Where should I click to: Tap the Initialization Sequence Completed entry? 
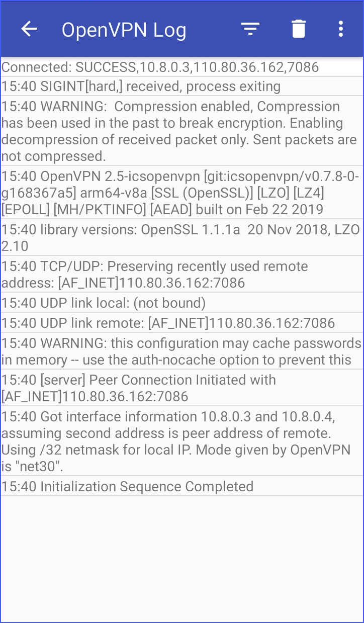coord(128,486)
